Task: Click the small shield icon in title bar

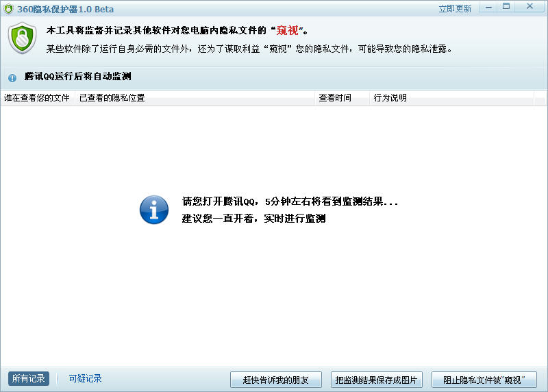Action: [8, 9]
